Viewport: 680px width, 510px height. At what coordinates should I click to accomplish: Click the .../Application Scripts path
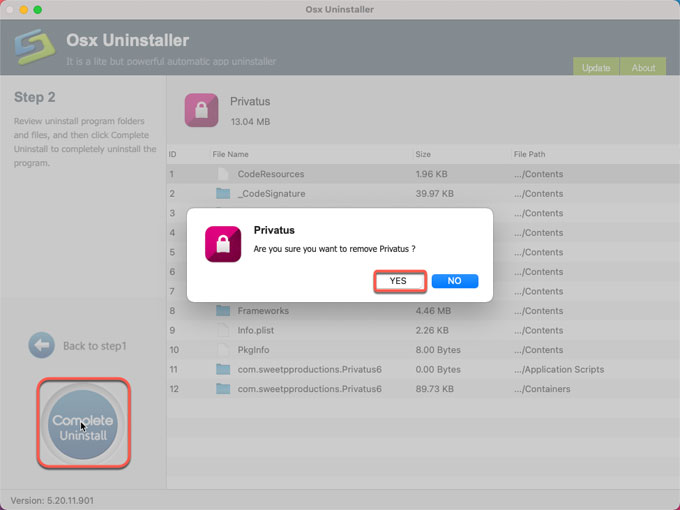(559, 369)
